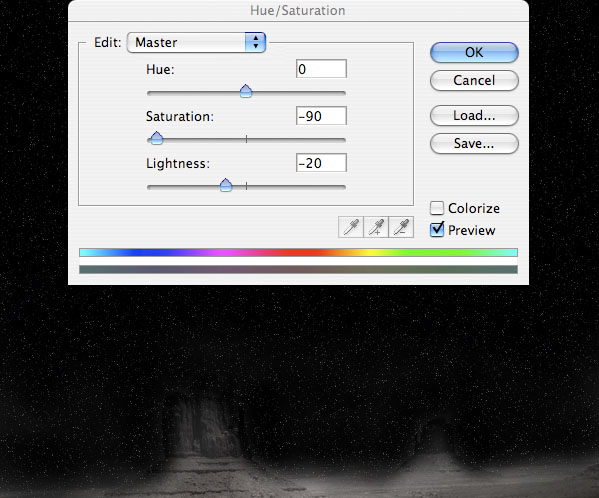Click the upper rainbow color bar
This screenshot has width=599, height=498.
click(298, 252)
